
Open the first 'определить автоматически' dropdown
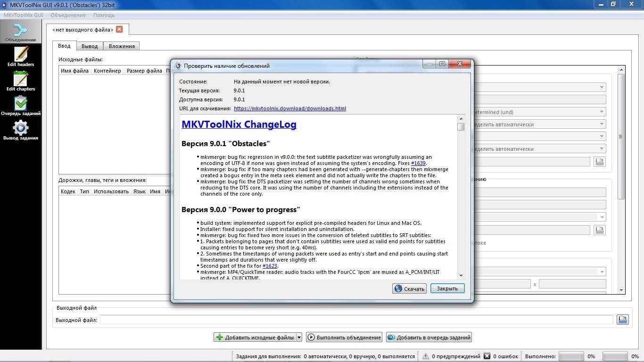click(539, 124)
